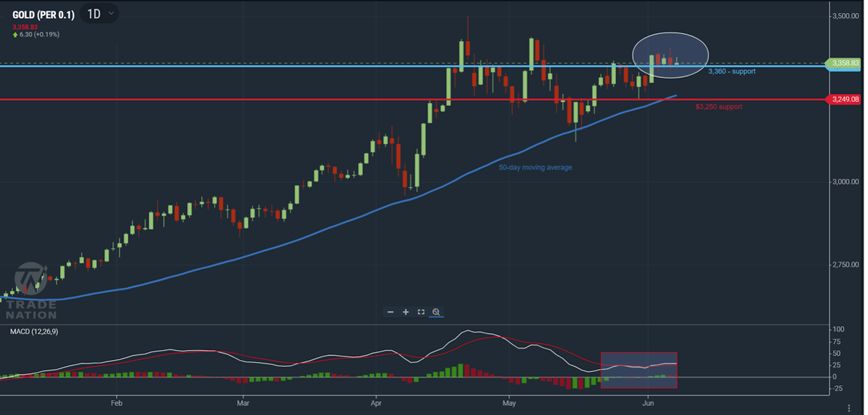Click the '3,360 - support' text label
868x415 pixels.
point(731,71)
